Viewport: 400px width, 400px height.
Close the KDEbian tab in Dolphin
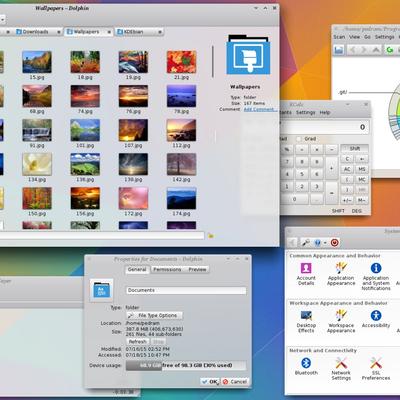click(160, 32)
